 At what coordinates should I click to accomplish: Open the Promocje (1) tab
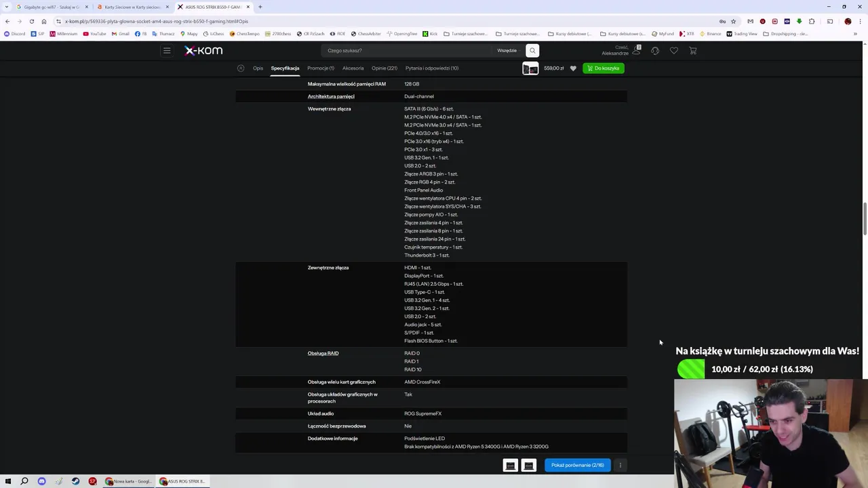[320, 68]
